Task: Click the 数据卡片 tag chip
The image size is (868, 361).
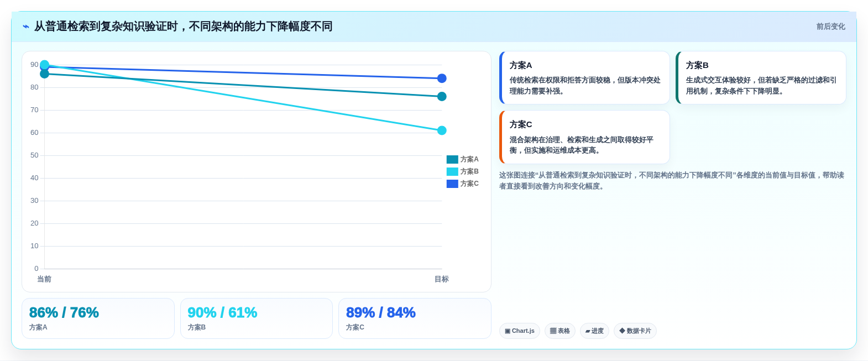Action: [635, 331]
